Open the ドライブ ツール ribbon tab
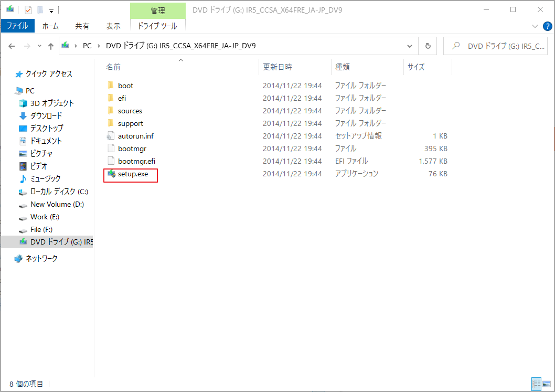 click(157, 26)
